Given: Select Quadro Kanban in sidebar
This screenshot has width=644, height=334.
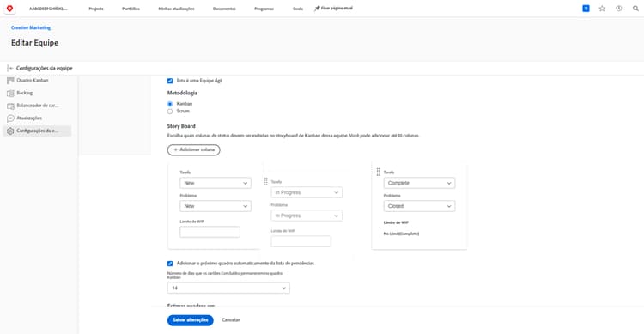Looking at the screenshot, I should coord(33,81).
